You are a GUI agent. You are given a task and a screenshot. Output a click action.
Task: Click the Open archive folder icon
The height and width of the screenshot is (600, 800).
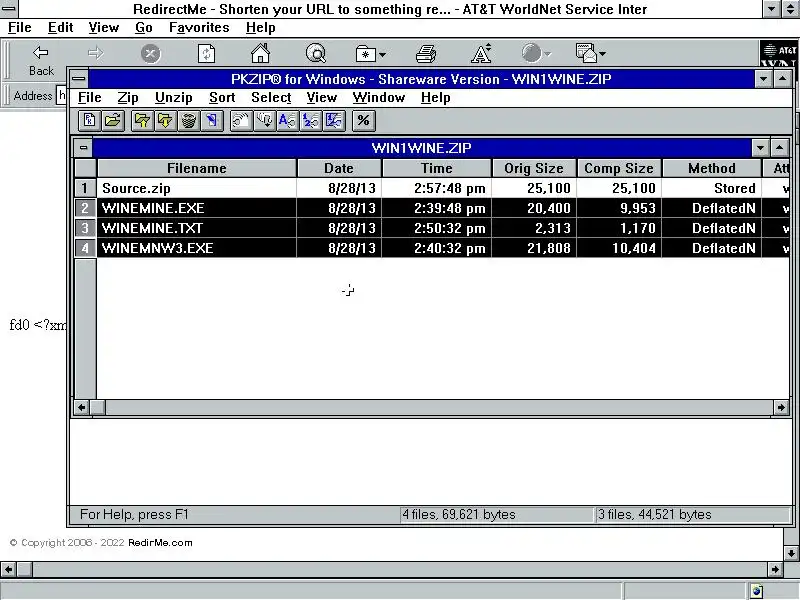point(113,121)
